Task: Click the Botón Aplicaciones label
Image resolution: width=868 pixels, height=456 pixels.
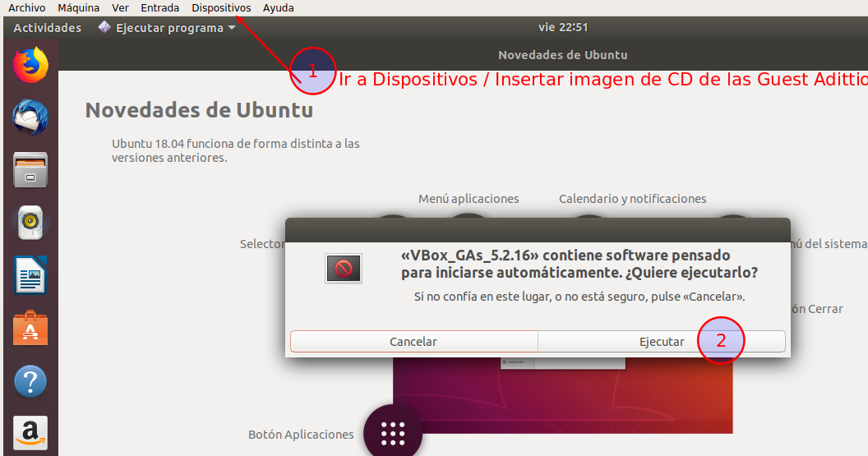Action: coord(301,435)
